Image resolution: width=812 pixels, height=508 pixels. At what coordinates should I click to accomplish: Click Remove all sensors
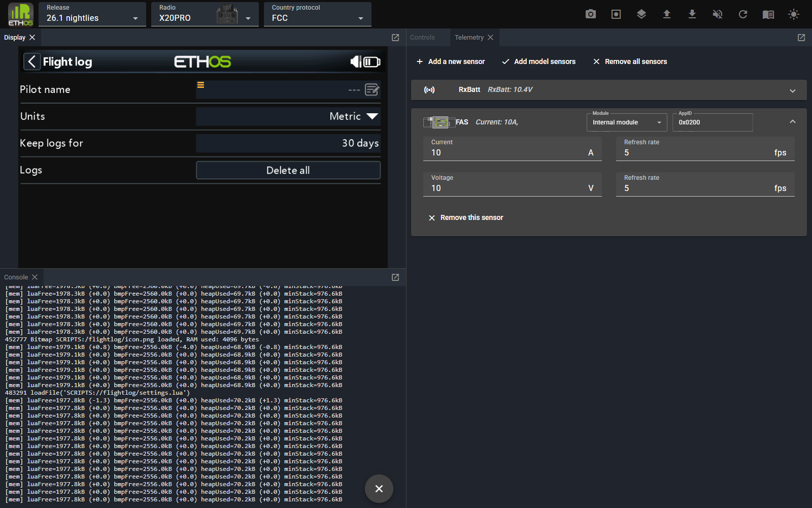(x=630, y=61)
